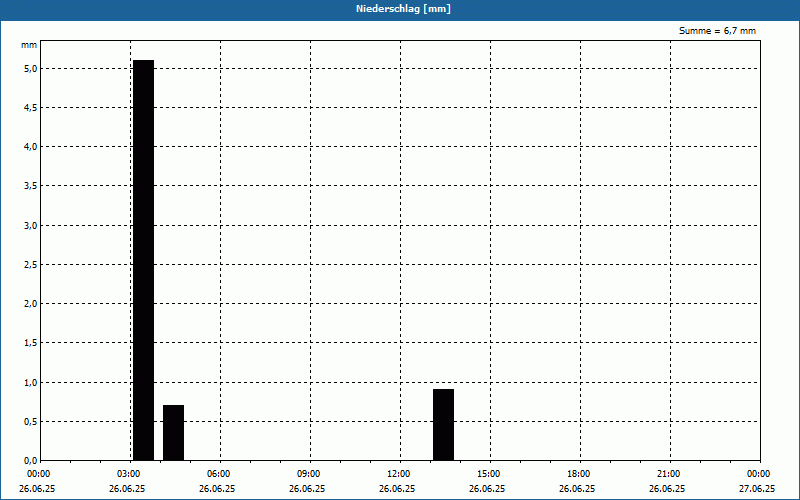Viewport: 800px width, 500px height.
Task: Click the 0,5 y-axis label
Action: click(x=31, y=422)
